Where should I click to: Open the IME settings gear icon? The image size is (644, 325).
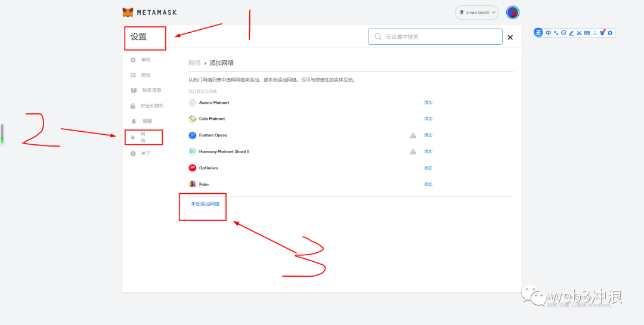point(611,33)
